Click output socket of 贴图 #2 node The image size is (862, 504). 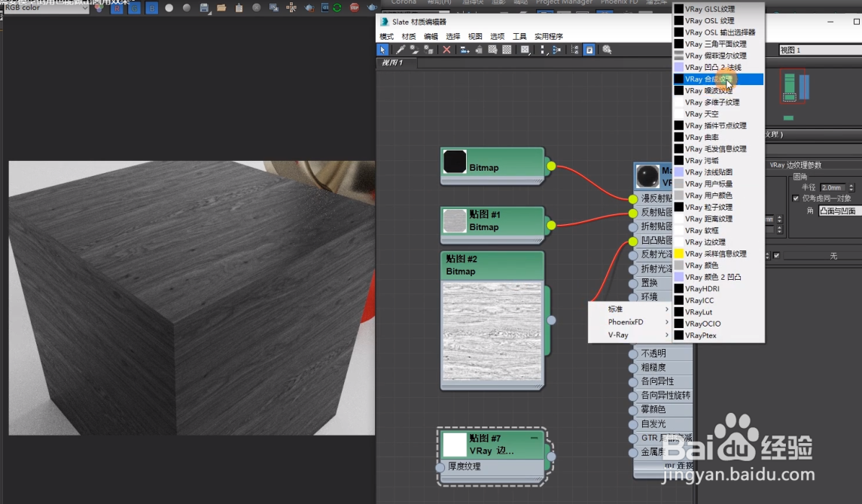click(551, 320)
